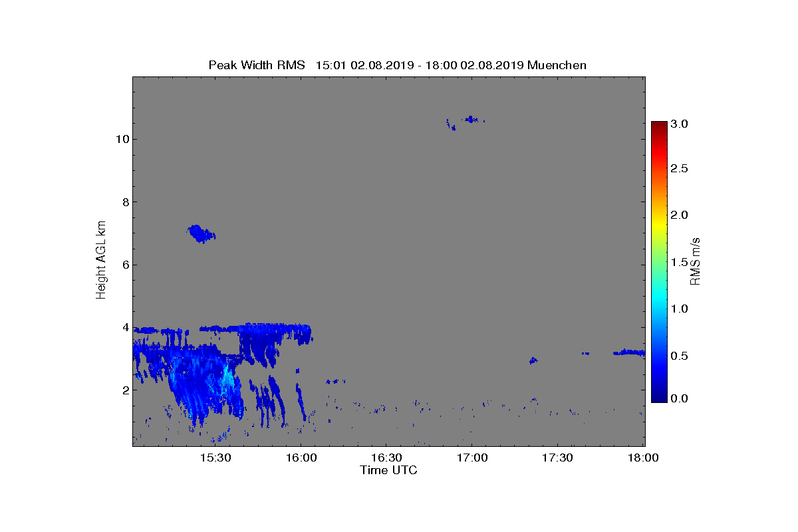Screen dimensions: 798x532
Task: Click the height tick label 6
Action: 124,265
